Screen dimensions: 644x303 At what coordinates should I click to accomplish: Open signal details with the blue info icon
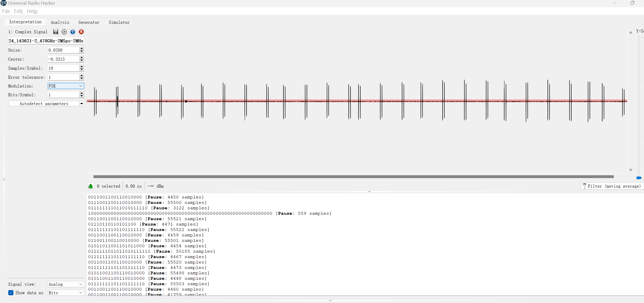click(73, 32)
